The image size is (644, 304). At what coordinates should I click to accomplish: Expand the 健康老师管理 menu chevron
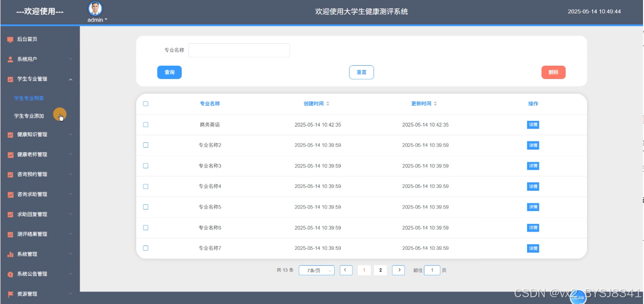70,155
